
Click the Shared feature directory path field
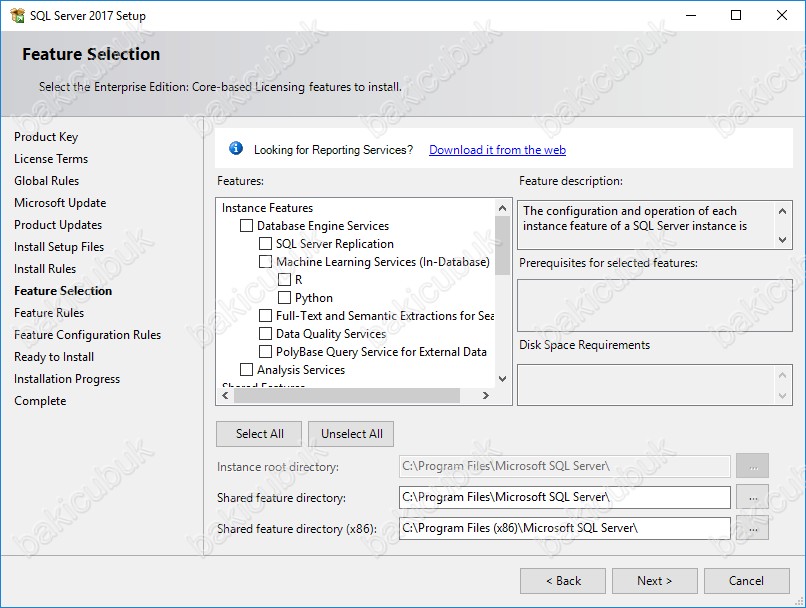point(564,497)
